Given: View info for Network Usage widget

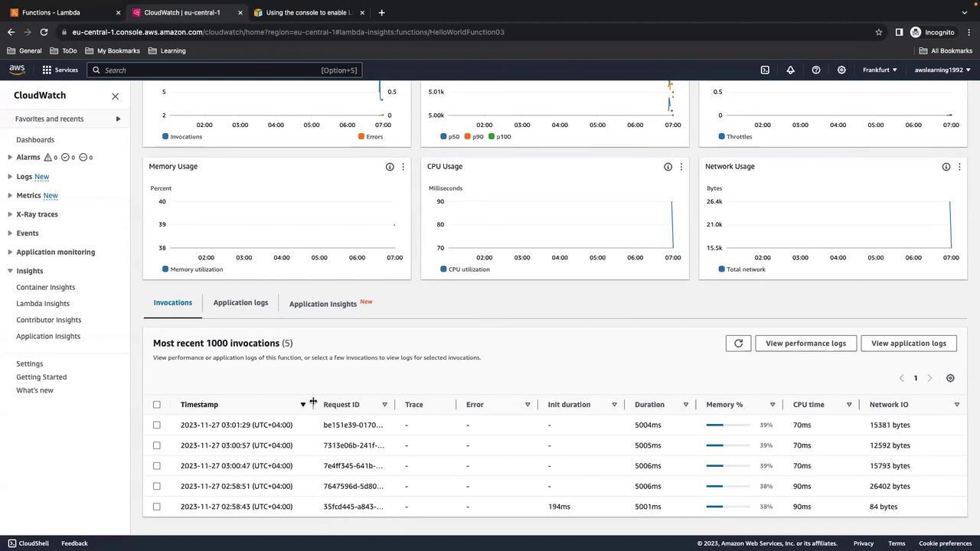Looking at the screenshot, I should click(946, 167).
